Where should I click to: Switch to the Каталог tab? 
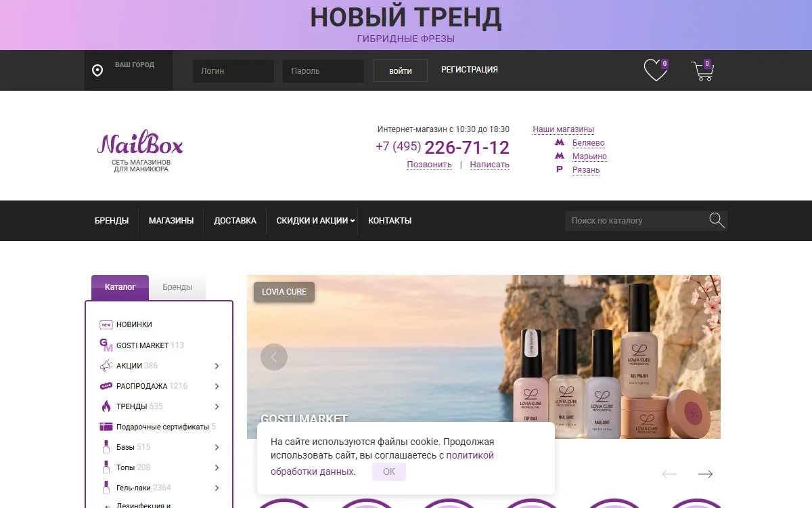(120, 287)
